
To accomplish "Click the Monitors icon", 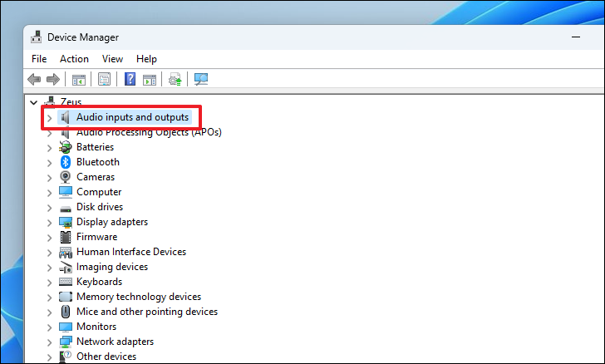I will click(66, 327).
